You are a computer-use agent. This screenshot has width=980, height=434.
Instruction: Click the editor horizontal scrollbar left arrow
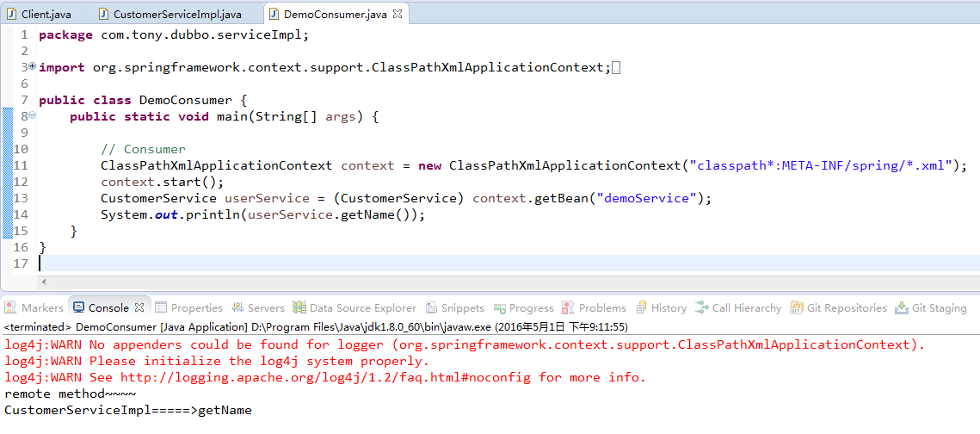[x=44, y=282]
